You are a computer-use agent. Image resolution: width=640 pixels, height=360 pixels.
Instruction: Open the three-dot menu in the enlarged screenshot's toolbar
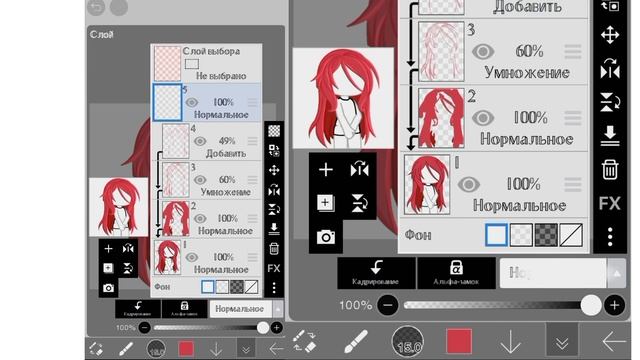[x=610, y=237]
